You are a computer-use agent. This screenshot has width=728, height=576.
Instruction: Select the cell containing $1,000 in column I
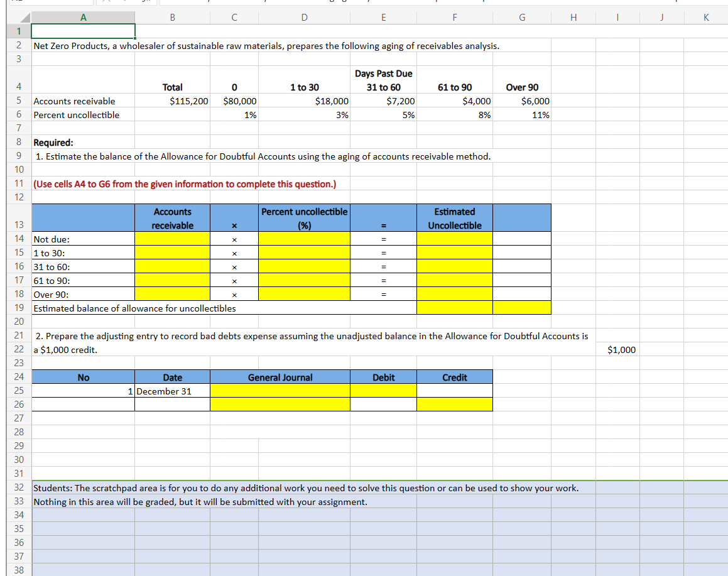click(617, 349)
